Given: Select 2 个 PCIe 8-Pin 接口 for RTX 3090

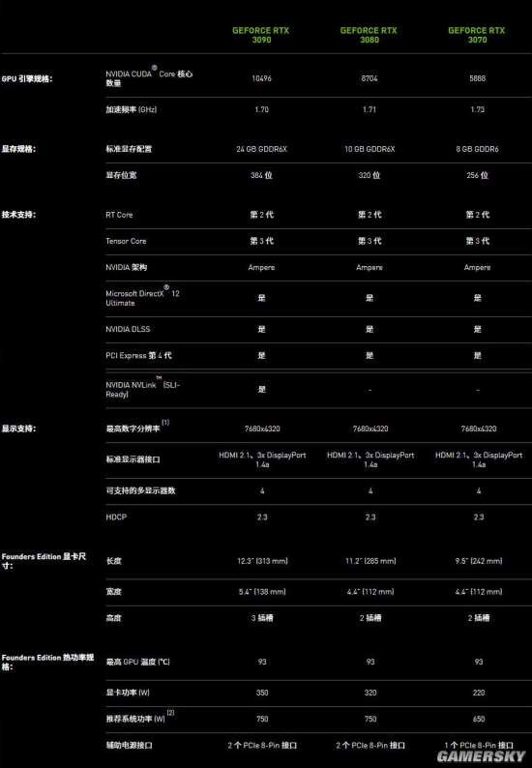Looking at the screenshot, I should point(262,746).
